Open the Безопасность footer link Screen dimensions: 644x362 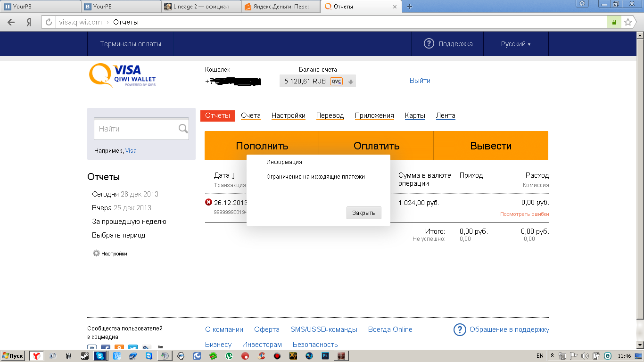pyautogui.click(x=315, y=345)
